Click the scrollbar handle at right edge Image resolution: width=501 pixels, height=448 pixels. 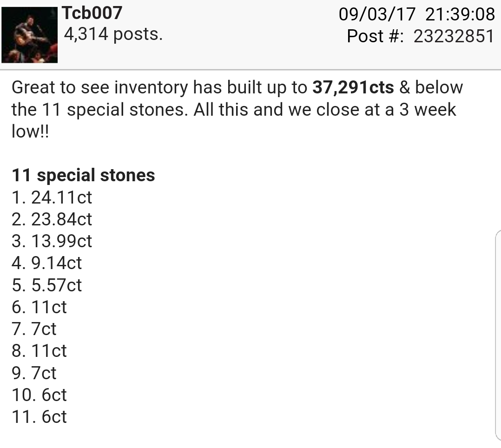point(498,336)
